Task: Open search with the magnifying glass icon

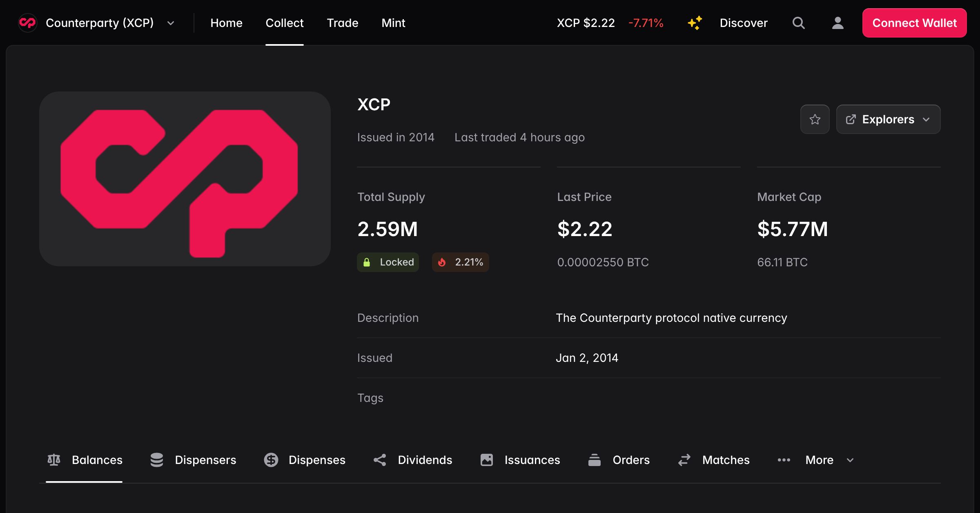Action: tap(799, 23)
